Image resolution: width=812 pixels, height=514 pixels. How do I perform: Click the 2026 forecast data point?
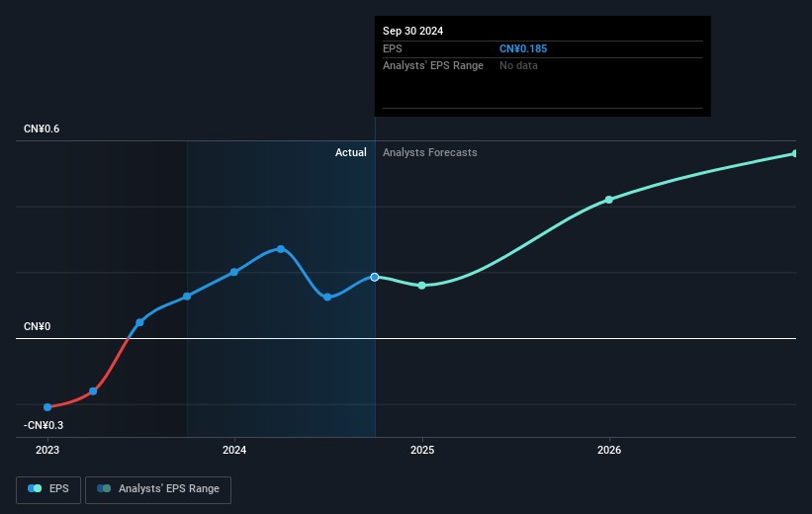coord(609,200)
